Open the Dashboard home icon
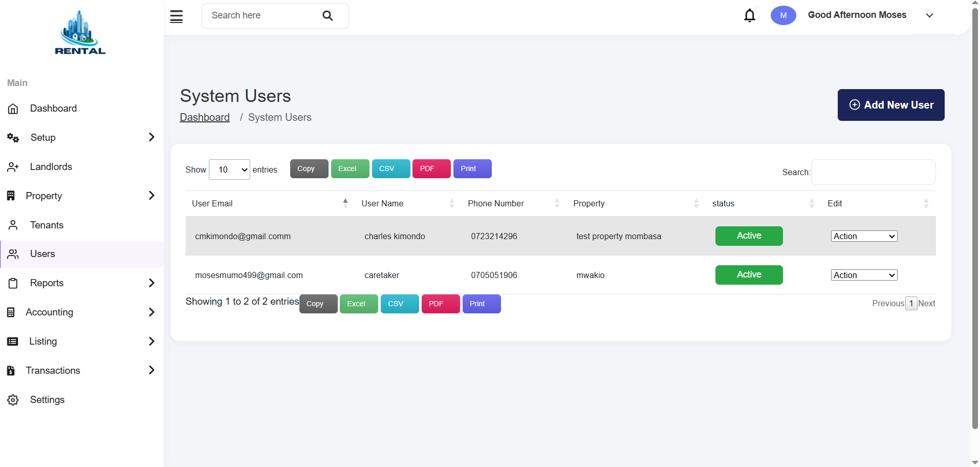Screen dimensions: 980x467 [13, 109]
